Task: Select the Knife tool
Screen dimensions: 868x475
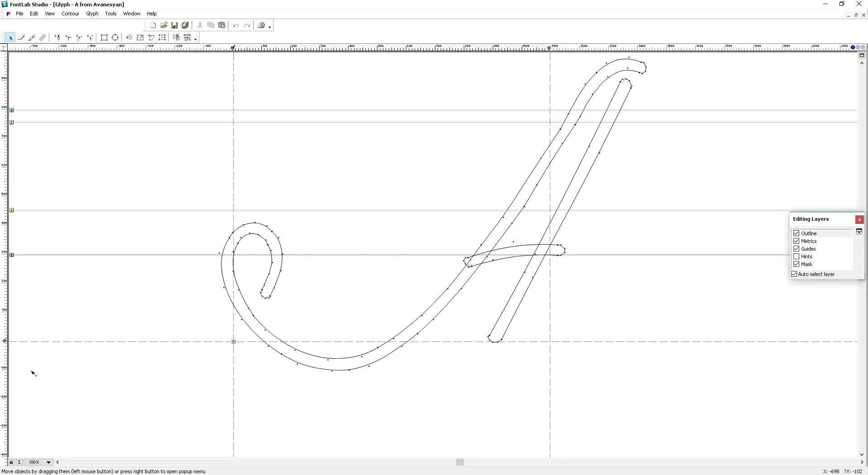Action: click(32, 38)
